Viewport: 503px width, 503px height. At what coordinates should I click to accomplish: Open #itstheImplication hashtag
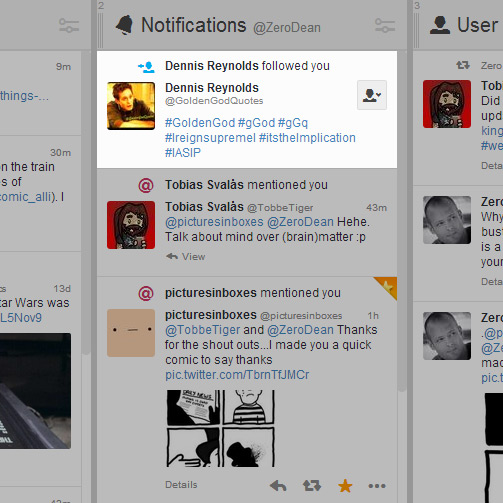(x=307, y=138)
